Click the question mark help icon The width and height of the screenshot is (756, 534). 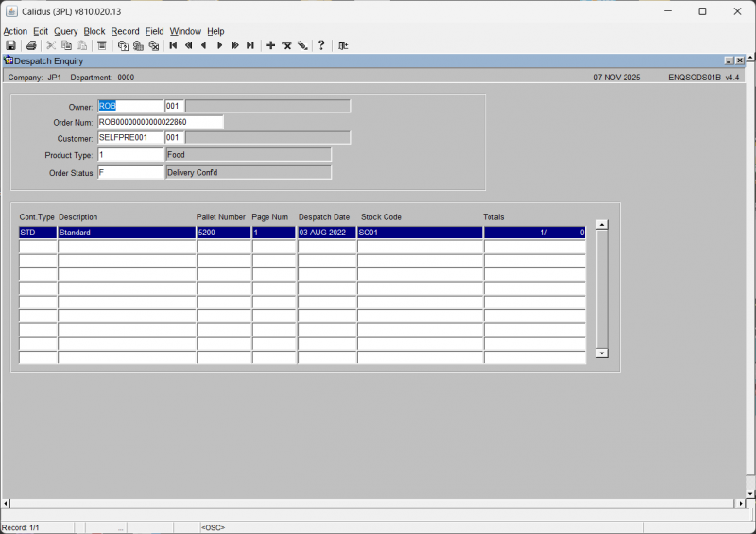click(321, 45)
